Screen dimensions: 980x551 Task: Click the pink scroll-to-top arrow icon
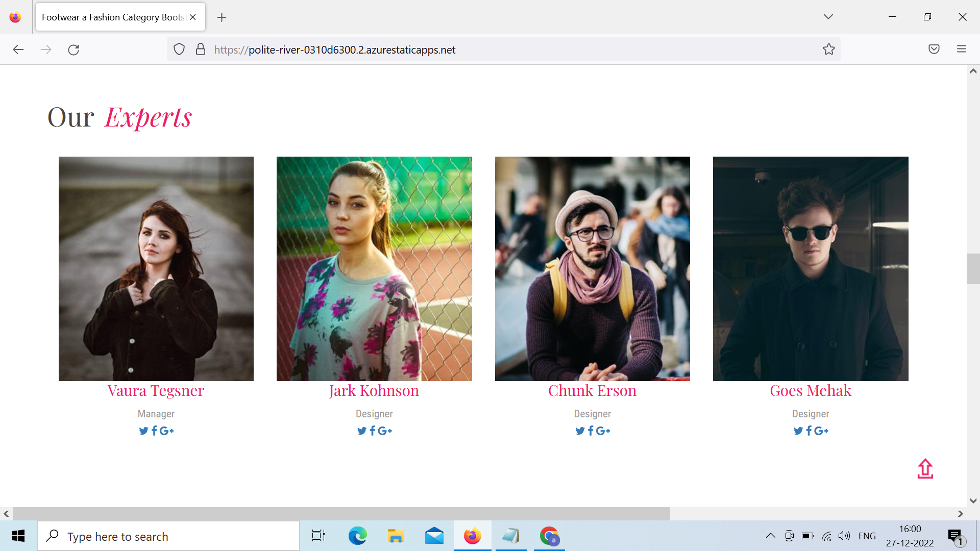tap(925, 469)
